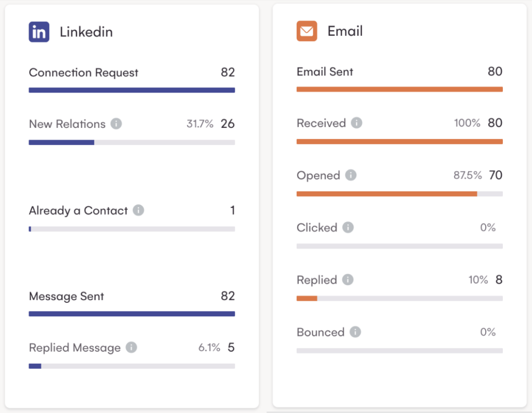Click the info icon next to Replied

[x=349, y=280]
